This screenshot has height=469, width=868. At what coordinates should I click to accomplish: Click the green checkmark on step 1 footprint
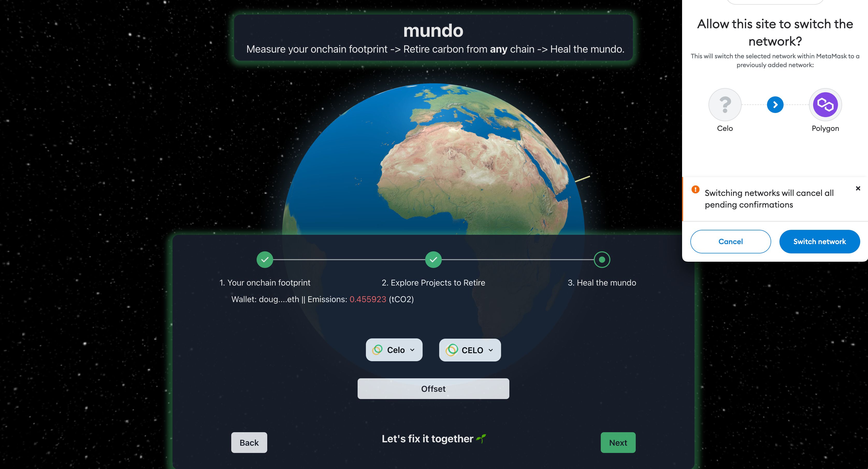264,259
